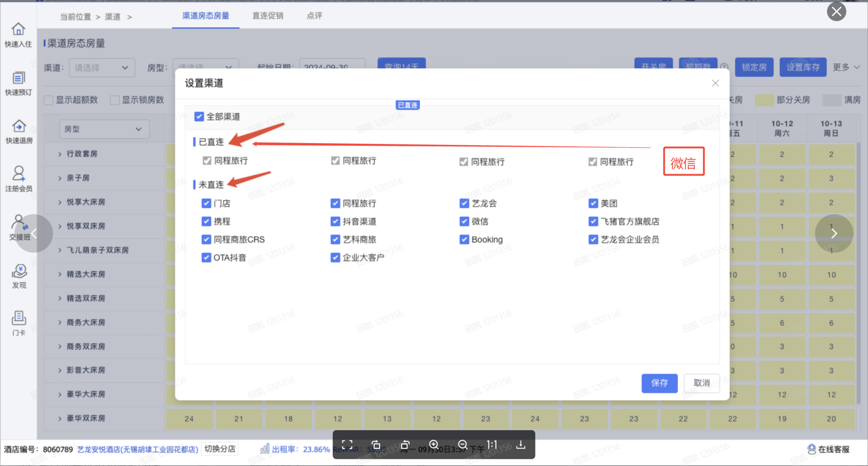
Task: Open the 门卡 key card icon
Action: click(x=19, y=324)
